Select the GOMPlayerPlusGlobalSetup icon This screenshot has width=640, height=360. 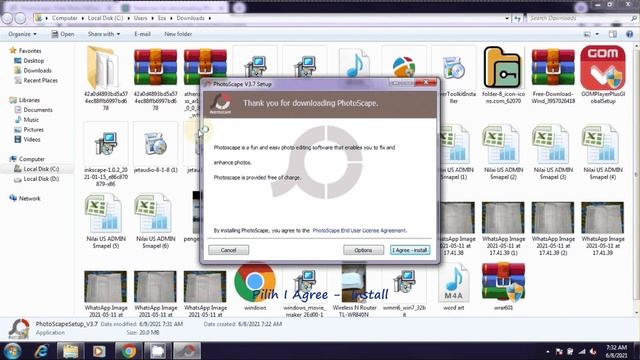tap(603, 68)
